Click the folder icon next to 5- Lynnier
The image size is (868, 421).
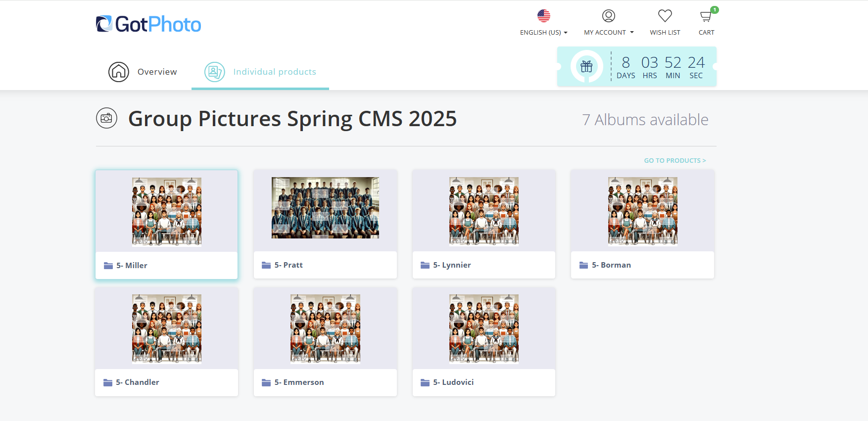click(425, 265)
